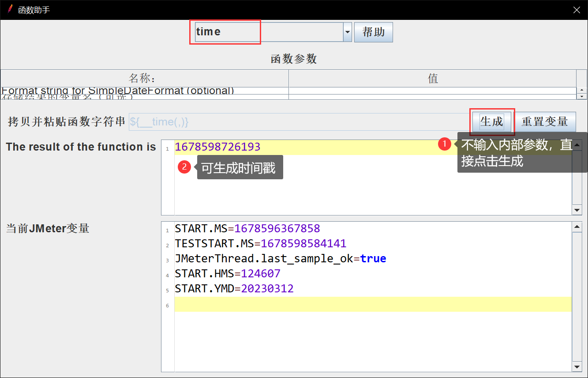Screen dimensions: 588x378
Task: Close the function helper window
Action: point(577,10)
